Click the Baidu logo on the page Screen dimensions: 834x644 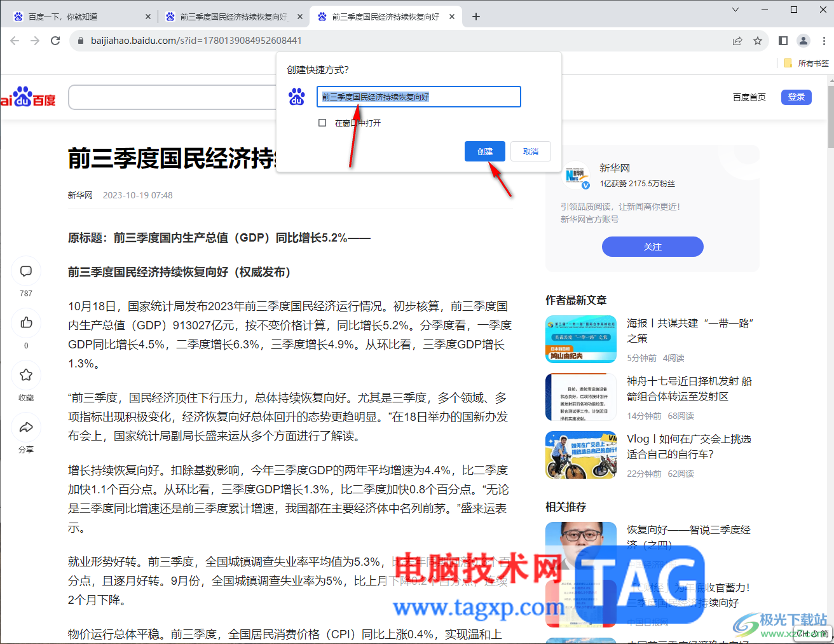[x=29, y=97]
